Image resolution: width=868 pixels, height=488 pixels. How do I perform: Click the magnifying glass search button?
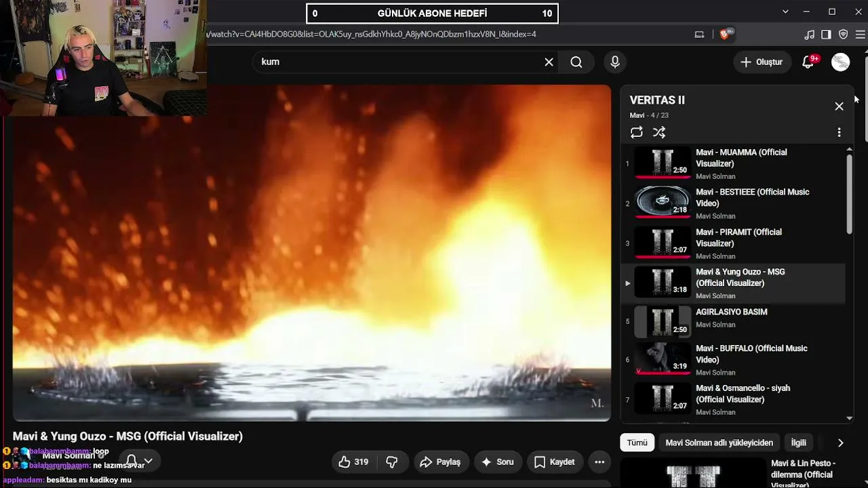point(576,62)
